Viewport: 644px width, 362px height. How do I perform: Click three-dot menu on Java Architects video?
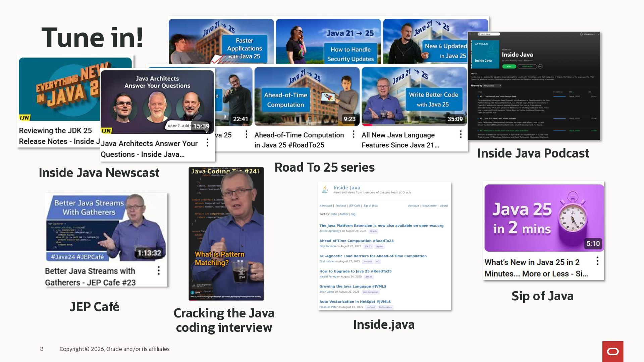(207, 143)
